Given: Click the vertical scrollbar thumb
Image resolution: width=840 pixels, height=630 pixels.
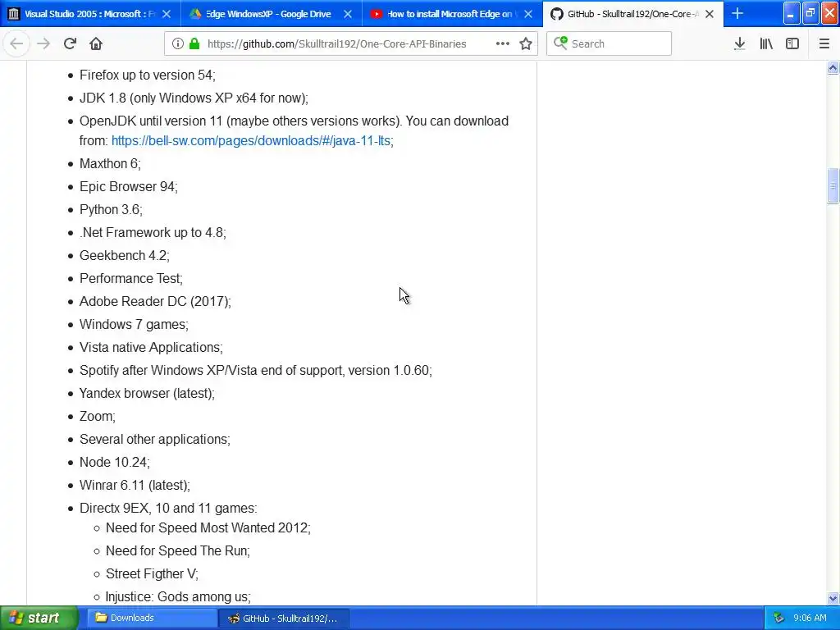Looking at the screenshot, I should coord(833,186).
